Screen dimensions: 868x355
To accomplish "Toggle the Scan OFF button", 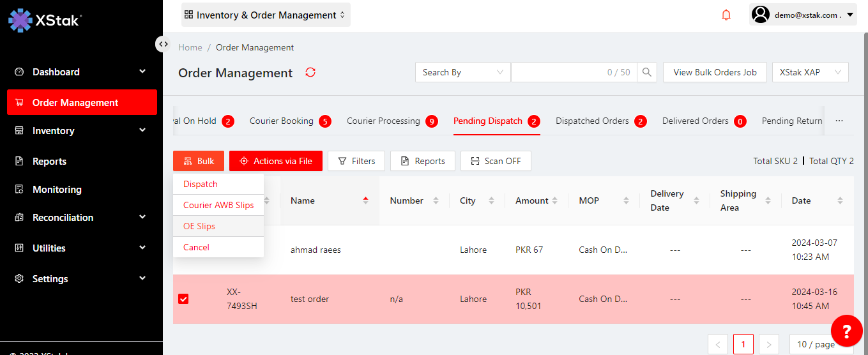I will click(x=496, y=161).
